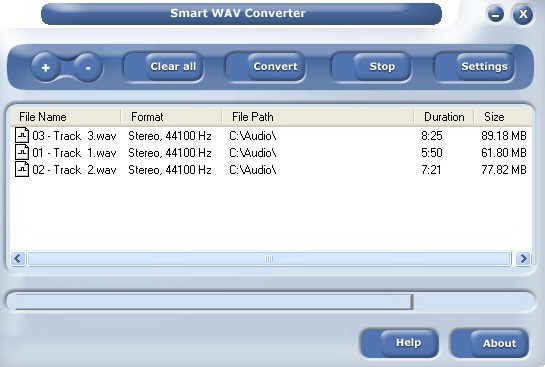This screenshot has width=545, height=367.
Task: Click the right scroll arrow of file list
Action: (x=523, y=259)
